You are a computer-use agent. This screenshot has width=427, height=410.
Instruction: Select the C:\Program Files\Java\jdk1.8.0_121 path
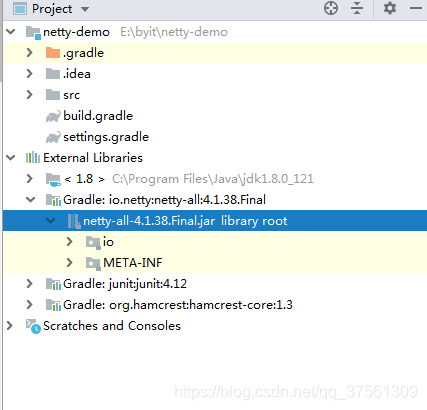click(x=213, y=179)
